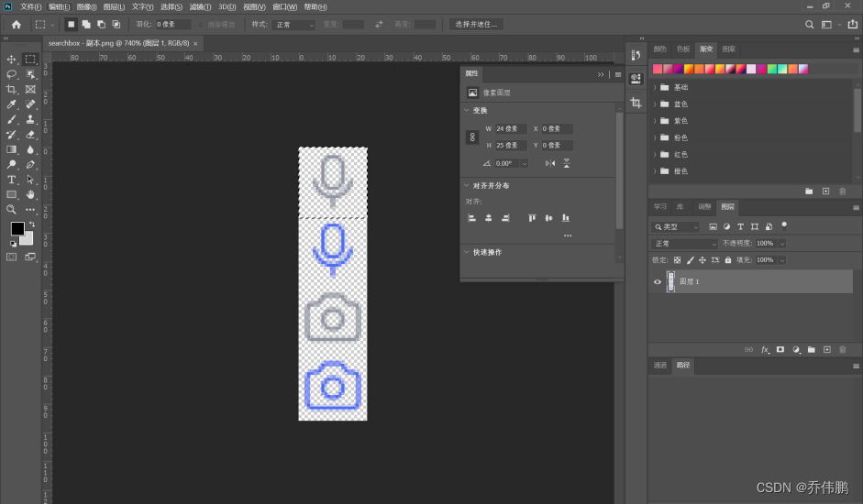Select the History Brush tool
Image resolution: width=863 pixels, height=504 pixels.
(x=12, y=135)
